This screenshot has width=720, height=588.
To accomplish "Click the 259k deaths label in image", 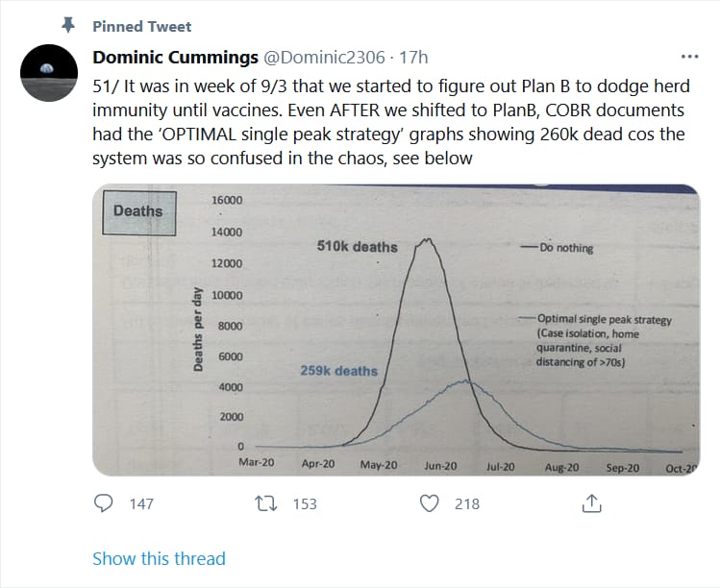I will [x=339, y=371].
